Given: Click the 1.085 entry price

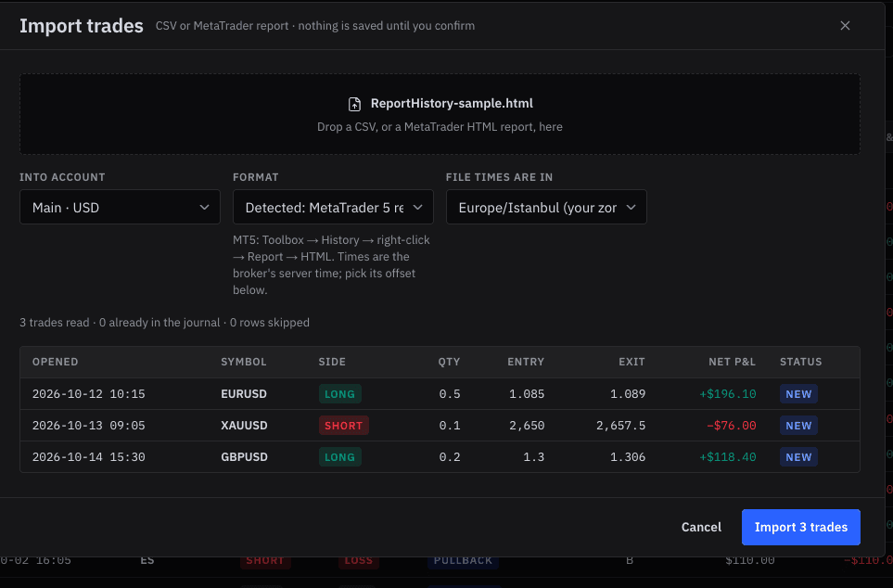Looking at the screenshot, I should click(527, 394).
